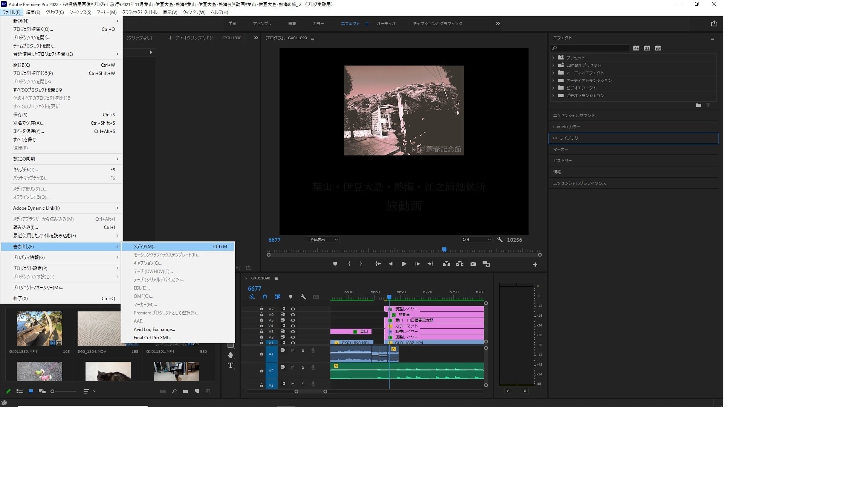
Task: Hide the V3 track with its eye icon
Action: 293,331
